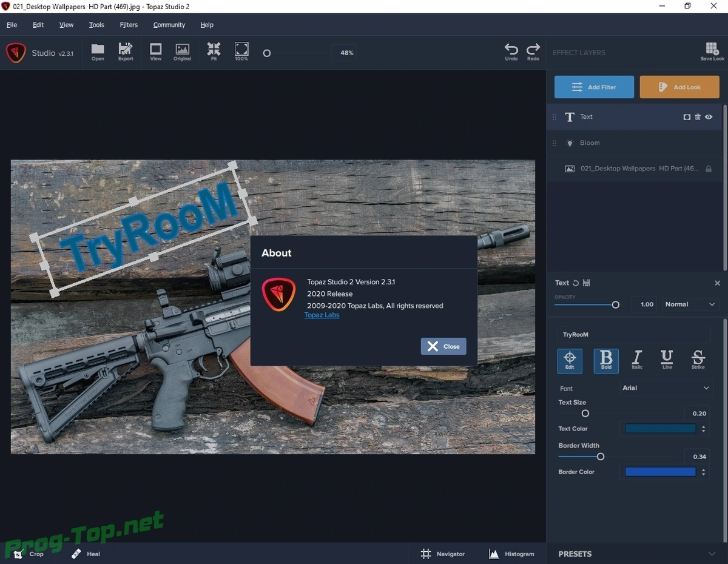This screenshot has height=564, width=728.
Task: Click the Add Filter button
Action: pos(594,87)
